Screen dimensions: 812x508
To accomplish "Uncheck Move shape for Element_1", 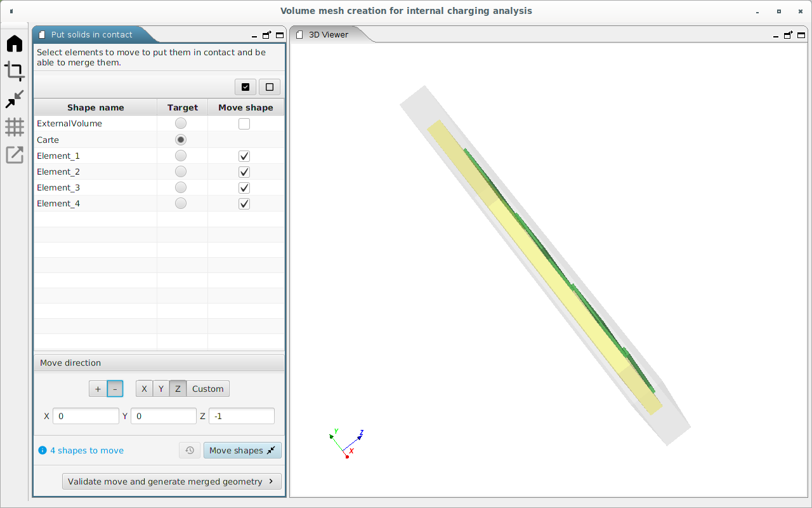I will coord(244,156).
